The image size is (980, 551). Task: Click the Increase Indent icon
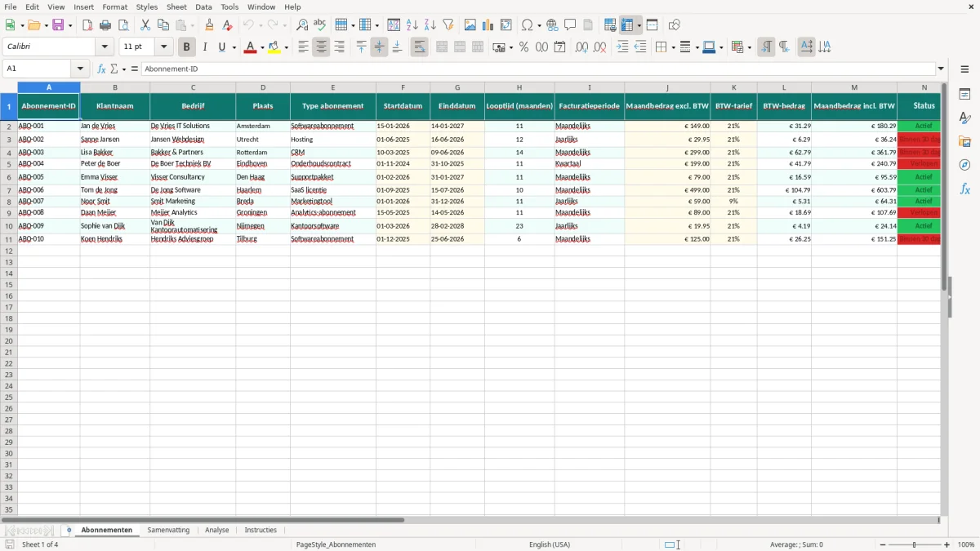click(x=622, y=47)
